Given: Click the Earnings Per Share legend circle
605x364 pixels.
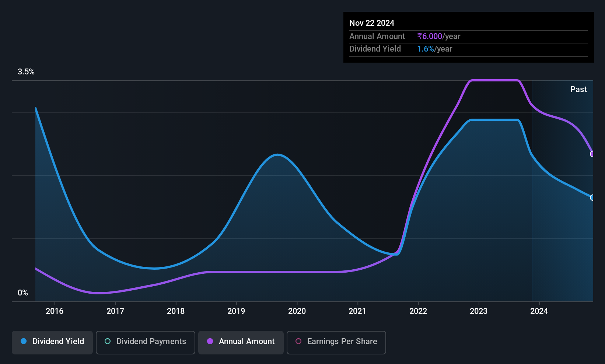Looking at the screenshot, I should pos(298,341).
